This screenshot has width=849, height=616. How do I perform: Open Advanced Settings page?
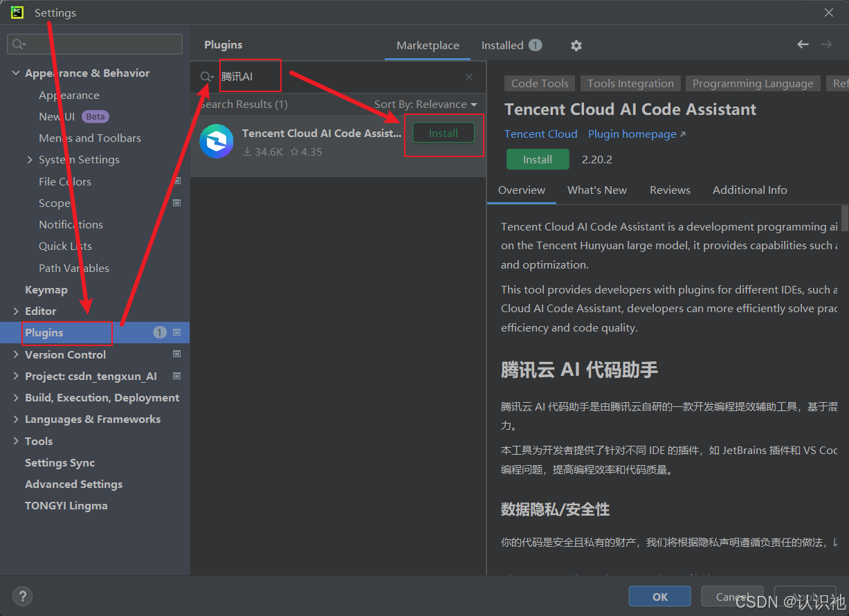[74, 484]
